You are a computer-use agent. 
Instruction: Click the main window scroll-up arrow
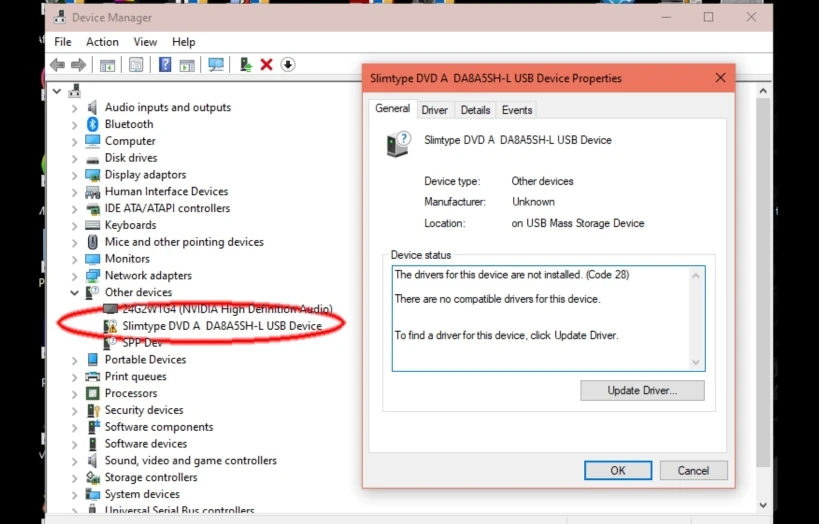(763, 91)
